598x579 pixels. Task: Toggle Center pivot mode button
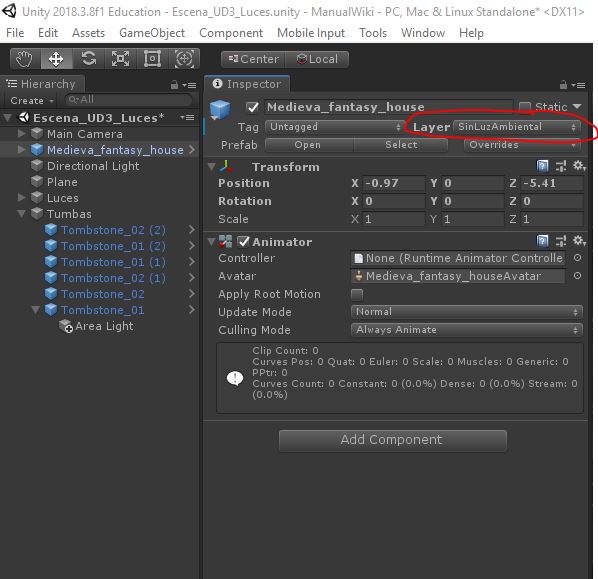click(253, 59)
